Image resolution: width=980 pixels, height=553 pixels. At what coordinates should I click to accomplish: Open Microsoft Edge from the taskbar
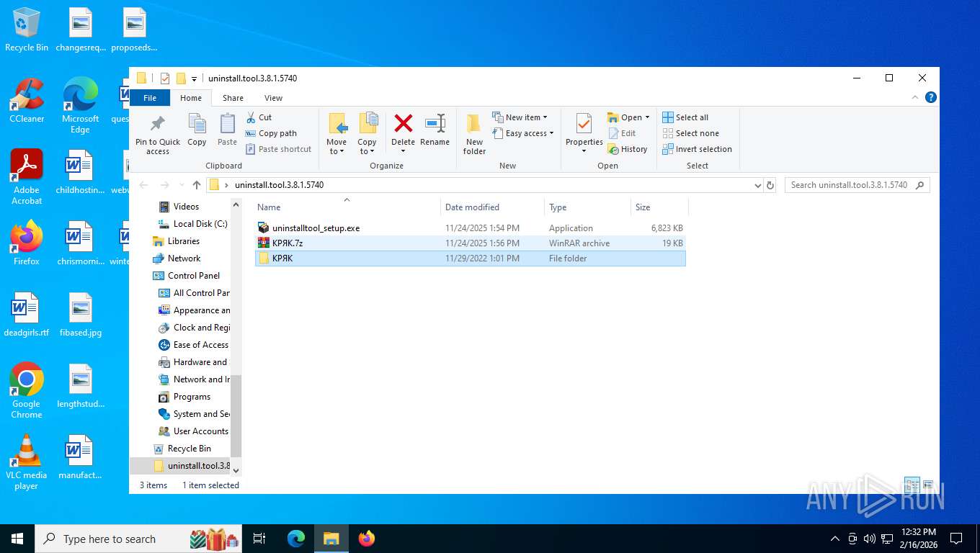(x=296, y=539)
